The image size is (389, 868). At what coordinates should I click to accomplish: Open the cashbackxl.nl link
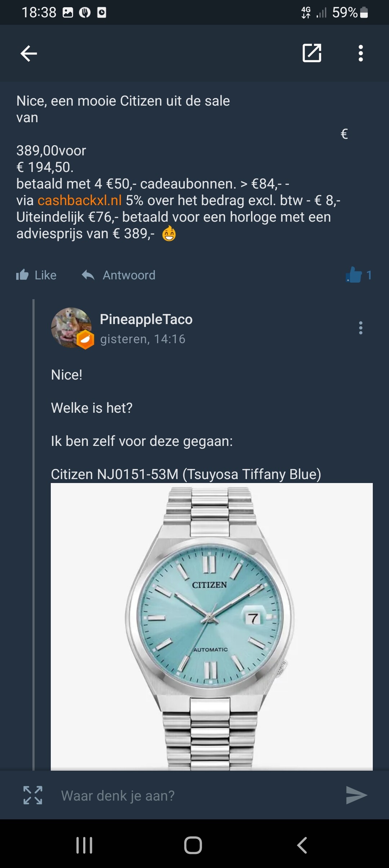(80, 200)
